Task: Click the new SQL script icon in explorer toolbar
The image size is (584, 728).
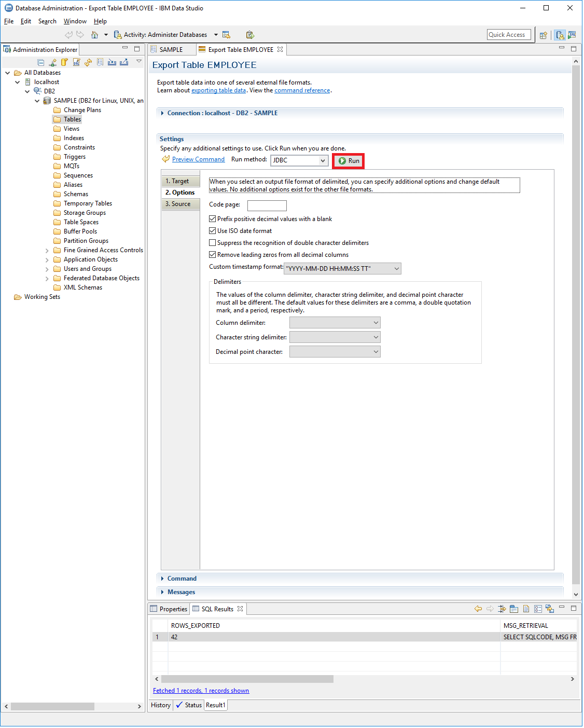Action: pos(76,62)
